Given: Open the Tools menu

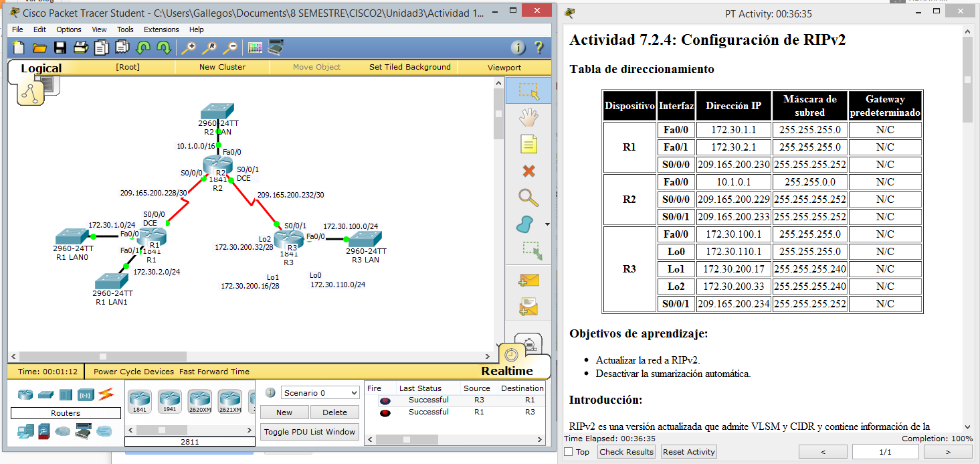Looking at the screenshot, I should pyautogui.click(x=125, y=29).
